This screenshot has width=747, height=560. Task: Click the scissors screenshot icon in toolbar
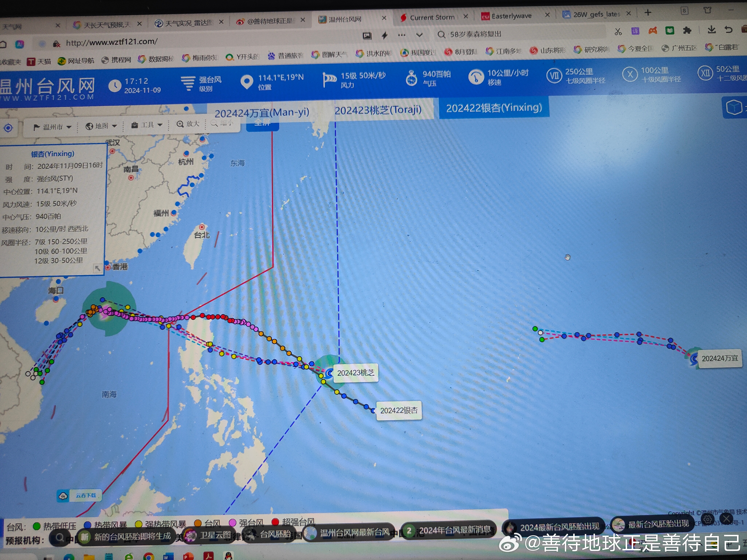coord(618,32)
